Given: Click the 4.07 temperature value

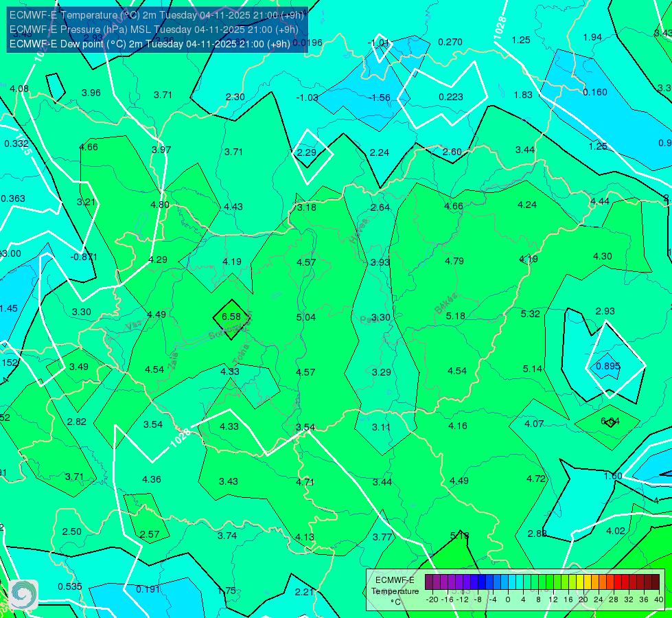Looking at the screenshot, I should tap(534, 424).
